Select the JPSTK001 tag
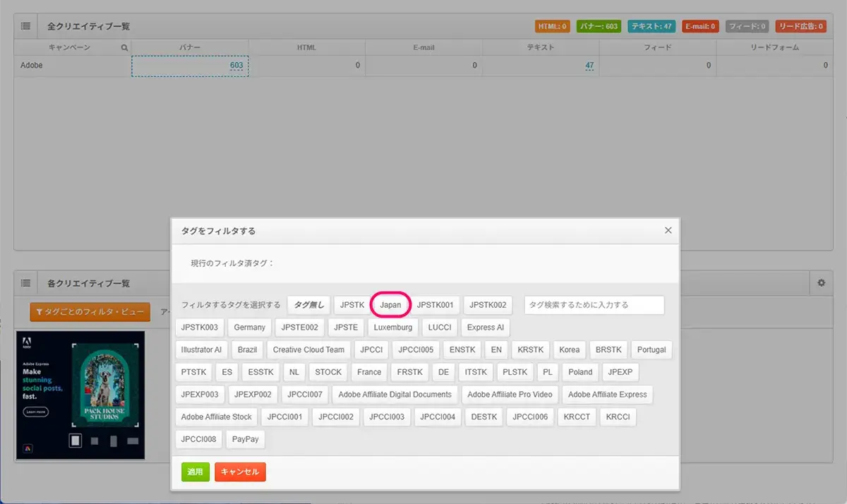Screen dimensions: 847x504 click(x=435, y=305)
